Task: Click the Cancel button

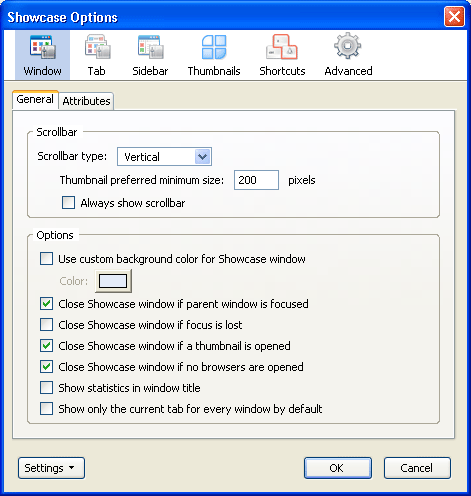Action: (417, 468)
